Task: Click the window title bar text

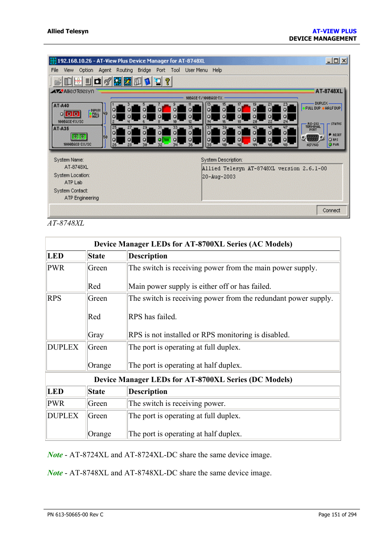Action: pos(131,61)
